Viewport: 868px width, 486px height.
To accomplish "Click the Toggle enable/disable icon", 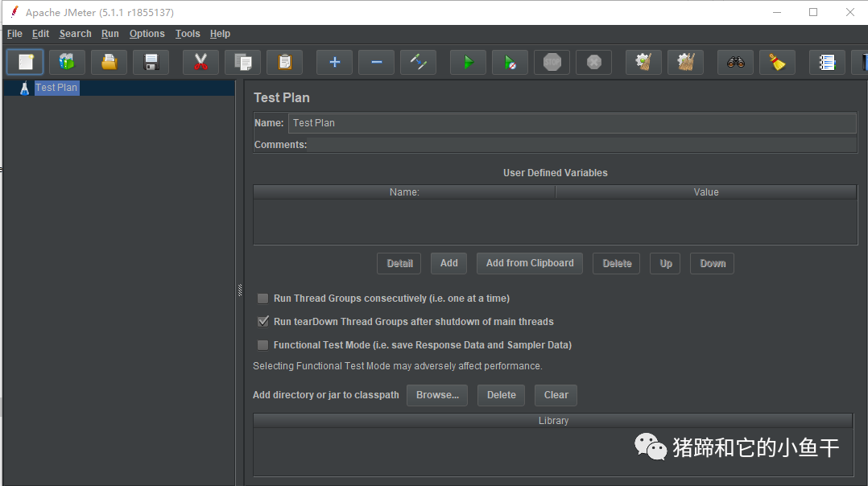I will tap(419, 62).
